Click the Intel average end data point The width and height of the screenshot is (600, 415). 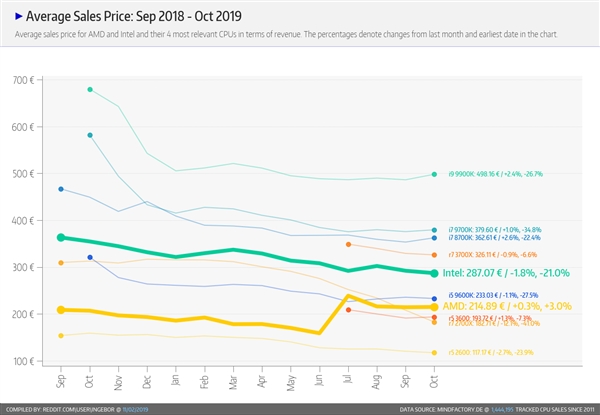point(434,273)
